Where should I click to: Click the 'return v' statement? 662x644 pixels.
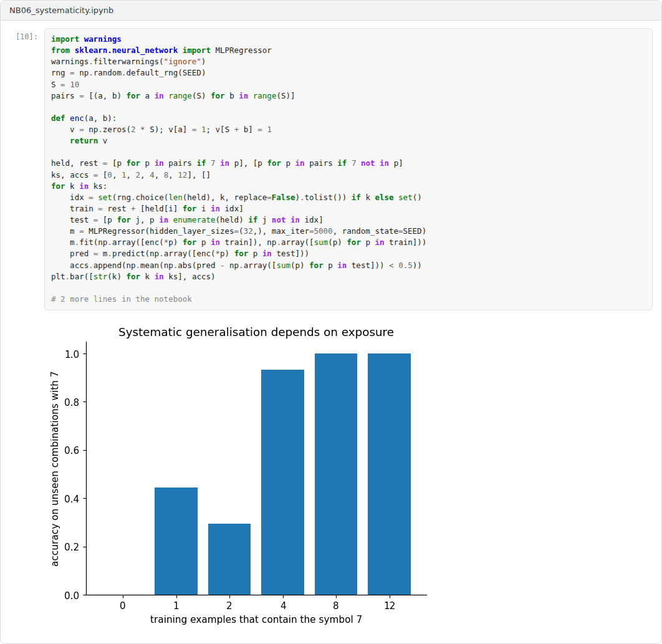point(89,141)
